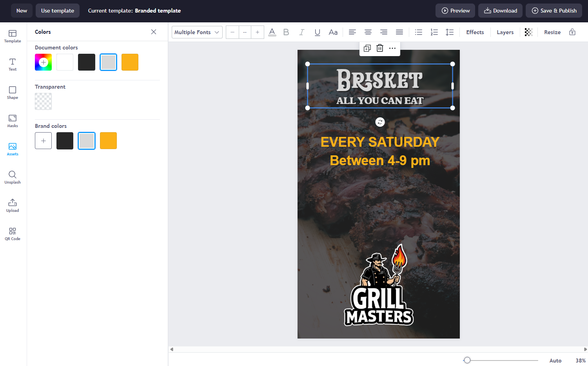Open the Effects menu
Image resolution: width=588 pixels, height=366 pixels.
pyautogui.click(x=475, y=32)
